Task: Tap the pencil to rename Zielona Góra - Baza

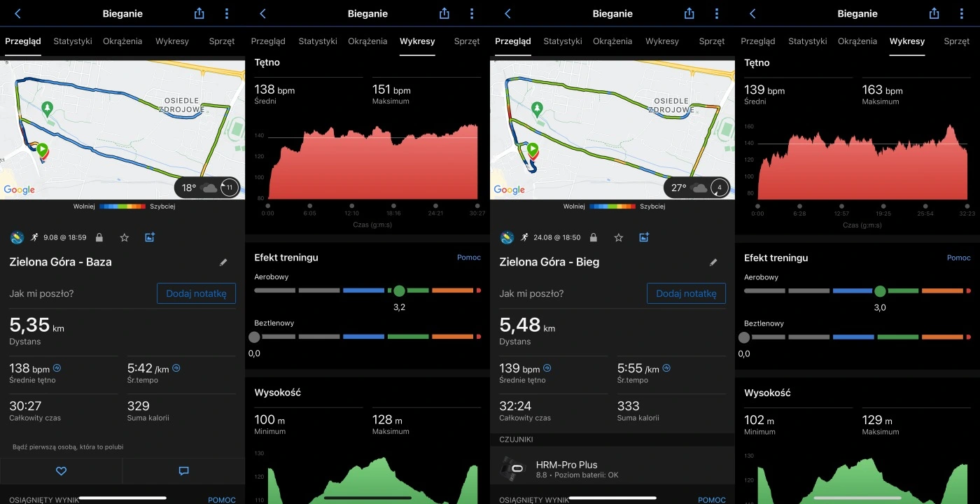Action: tap(223, 262)
